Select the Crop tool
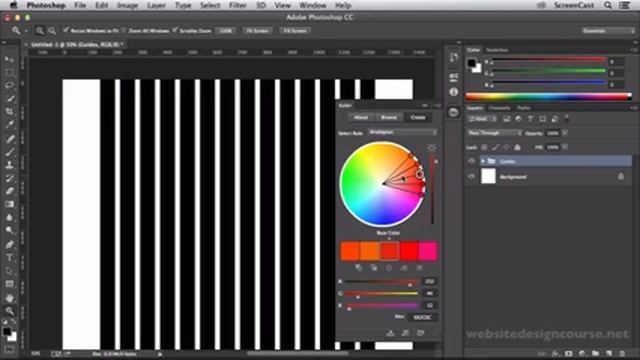Image resolution: width=640 pixels, height=360 pixels. [9, 111]
